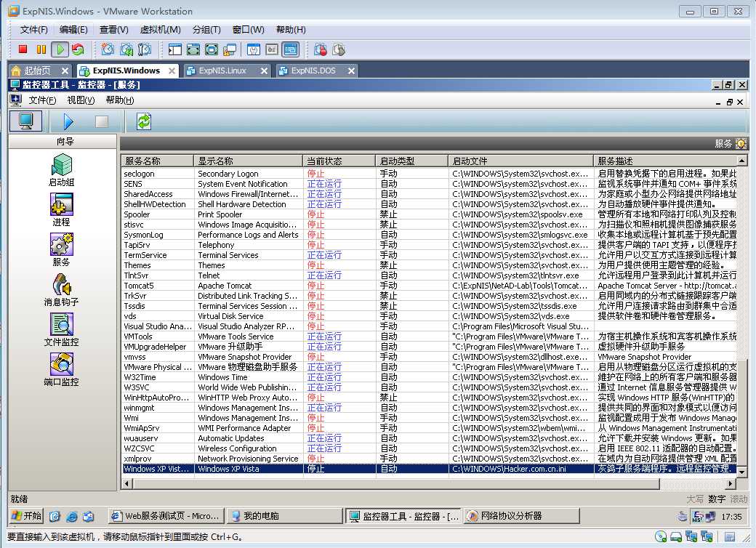The image size is (756, 548).
Task: Open the 启动组 startup group panel
Action: click(61, 169)
